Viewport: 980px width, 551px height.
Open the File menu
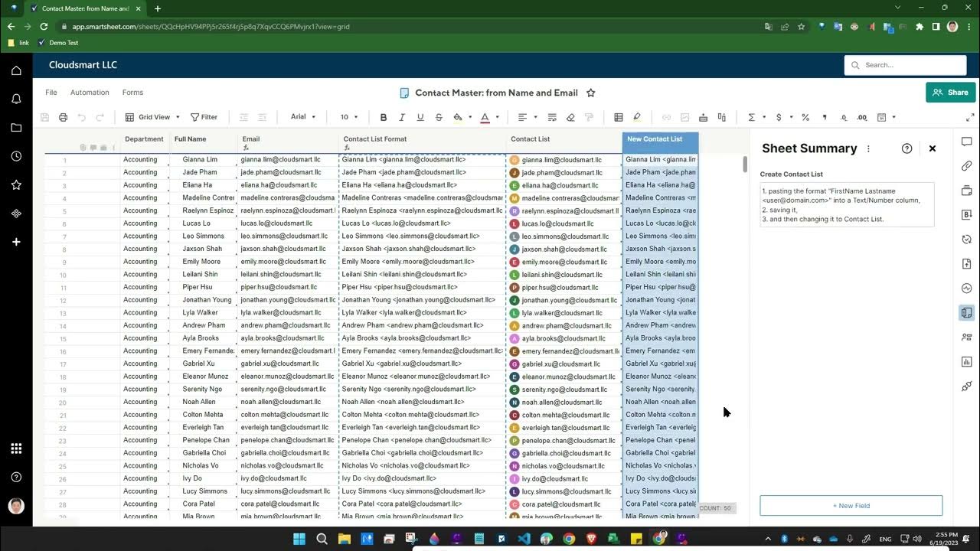(51, 93)
